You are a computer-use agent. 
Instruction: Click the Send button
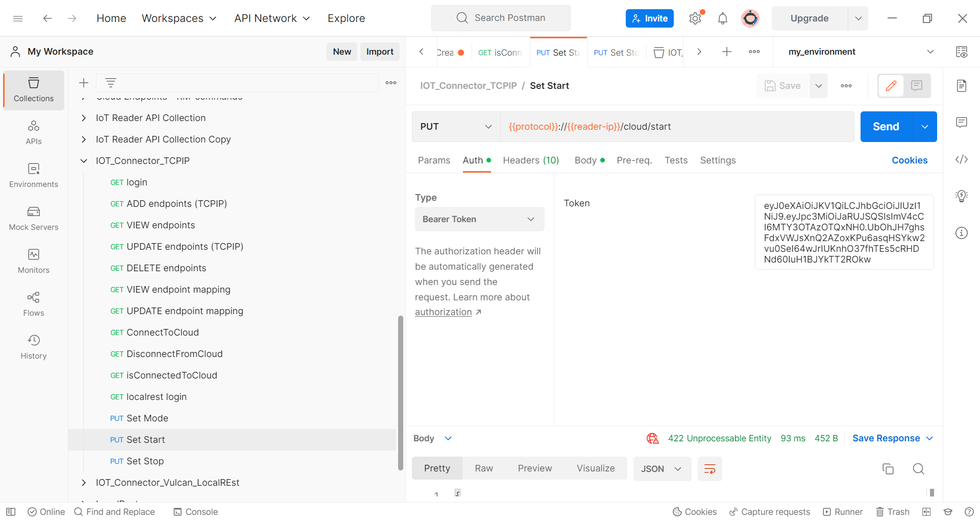click(x=886, y=127)
